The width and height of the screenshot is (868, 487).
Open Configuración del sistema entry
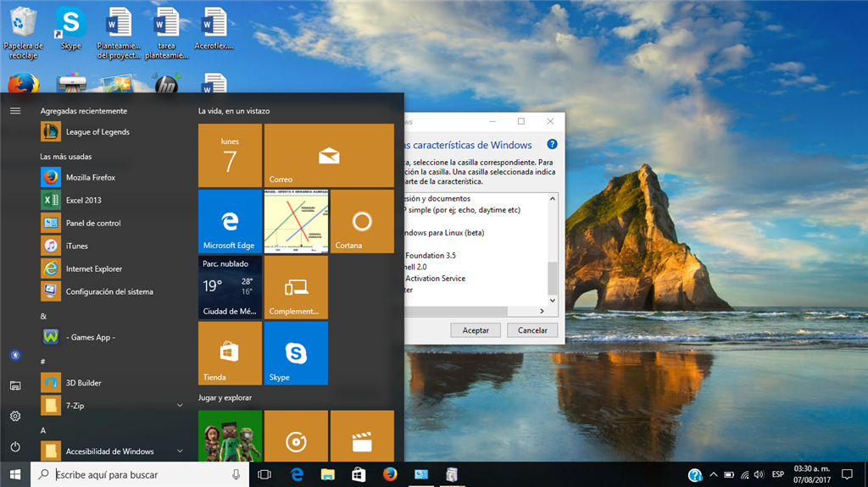coord(111,291)
